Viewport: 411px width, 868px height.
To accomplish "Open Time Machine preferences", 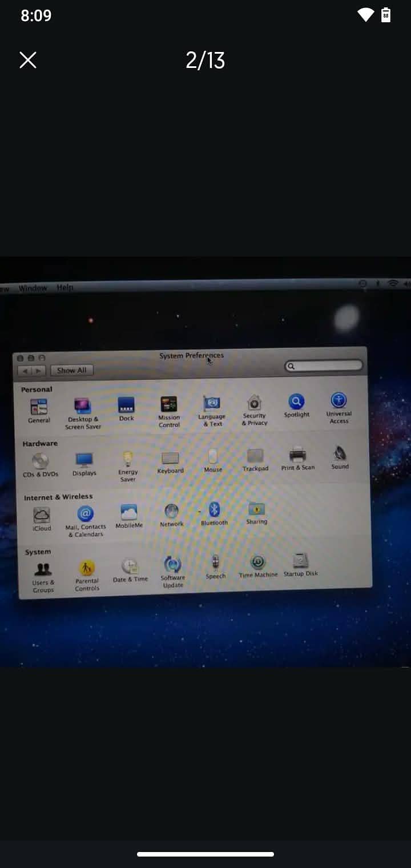I will (258, 566).
